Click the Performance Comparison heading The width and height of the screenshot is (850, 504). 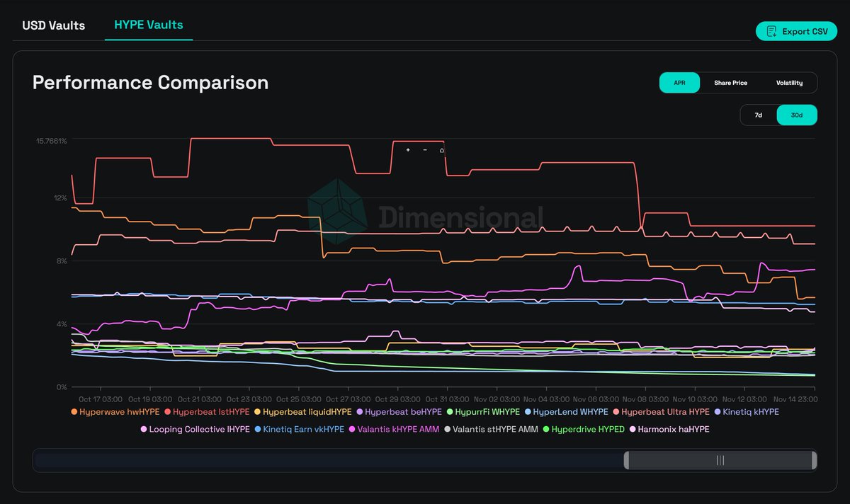(x=150, y=83)
